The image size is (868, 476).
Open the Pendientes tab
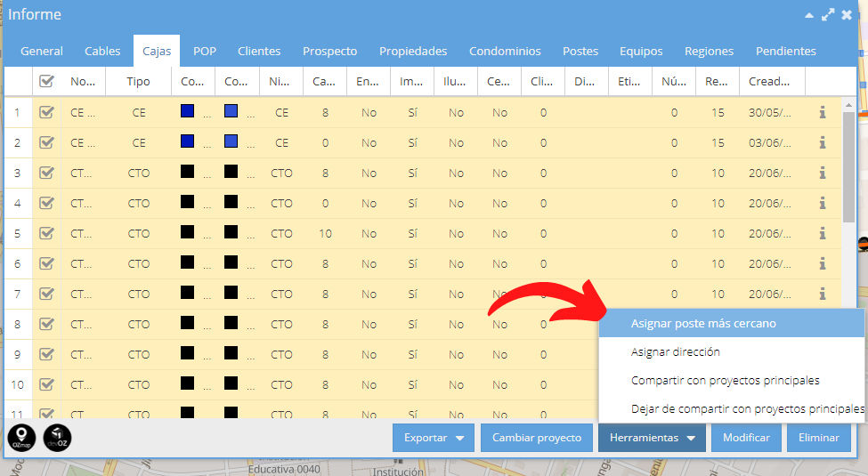click(x=785, y=51)
